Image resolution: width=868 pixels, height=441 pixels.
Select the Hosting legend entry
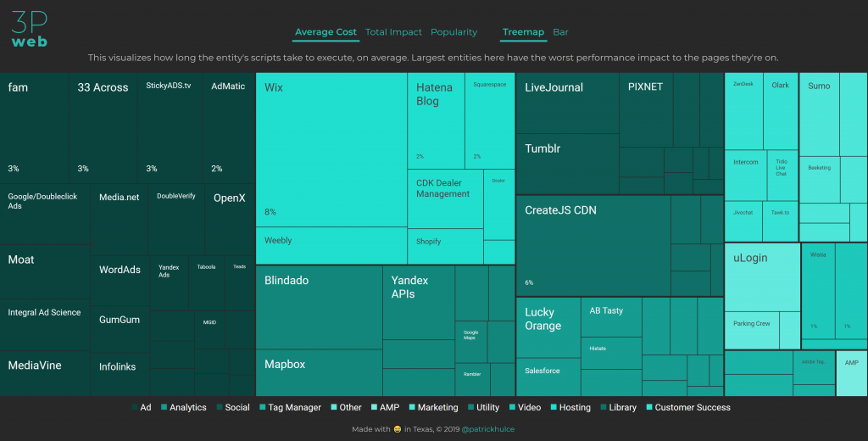point(570,407)
